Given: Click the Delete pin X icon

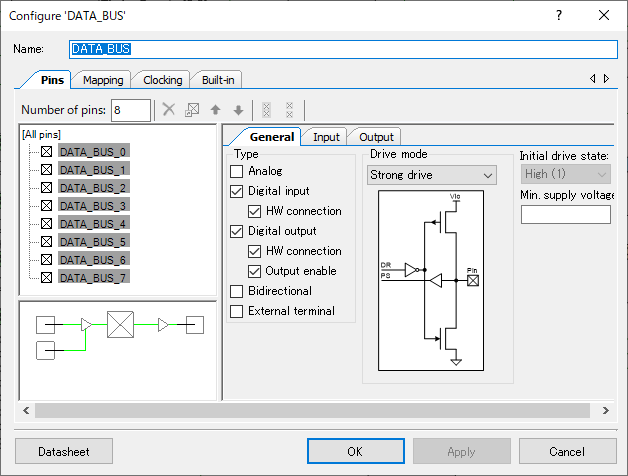Looking at the screenshot, I should pos(169,109).
